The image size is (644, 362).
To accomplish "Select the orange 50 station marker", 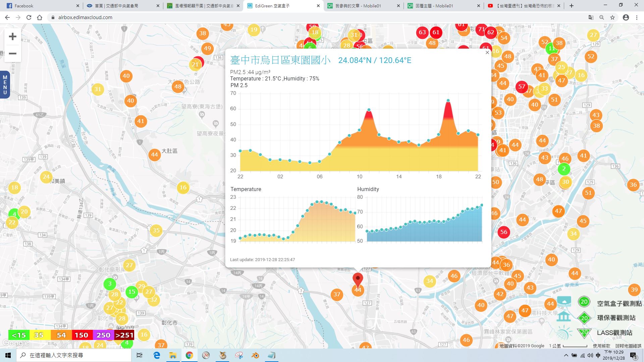I will pyautogui.click(x=496, y=182).
